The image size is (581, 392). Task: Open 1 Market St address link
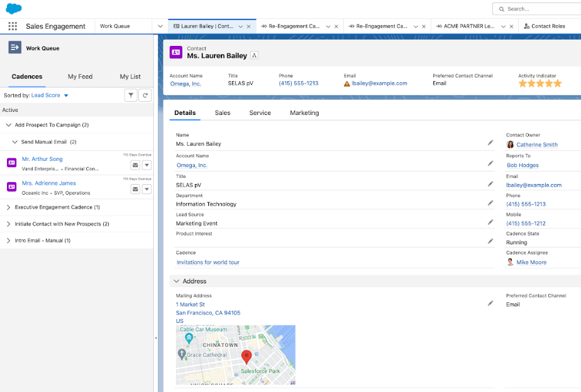click(191, 304)
